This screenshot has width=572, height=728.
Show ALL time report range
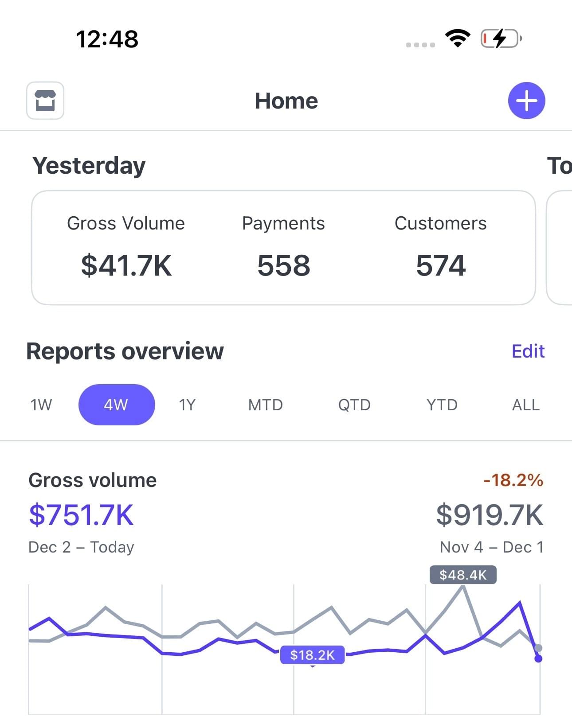click(525, 405)
